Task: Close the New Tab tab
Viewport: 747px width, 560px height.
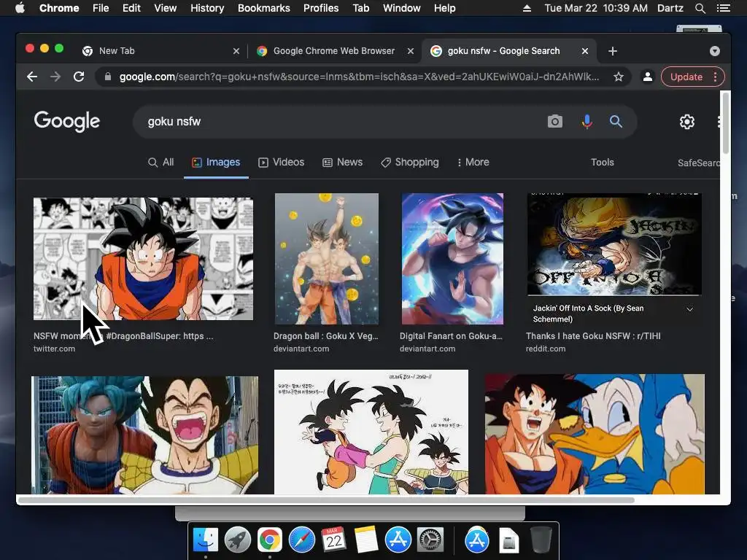Action: pos(236,51)
